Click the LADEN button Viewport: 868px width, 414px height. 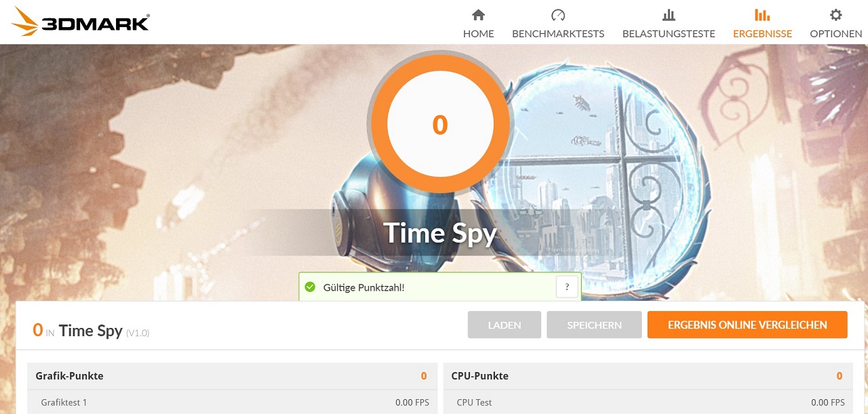pyautogui.click(x=505, y=325)
